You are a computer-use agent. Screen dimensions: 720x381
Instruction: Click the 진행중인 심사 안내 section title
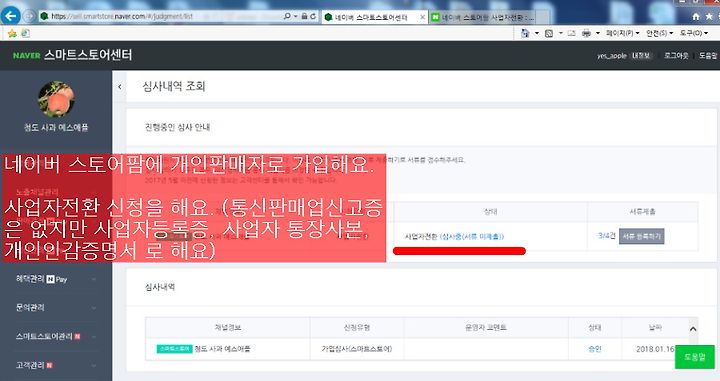177,127
